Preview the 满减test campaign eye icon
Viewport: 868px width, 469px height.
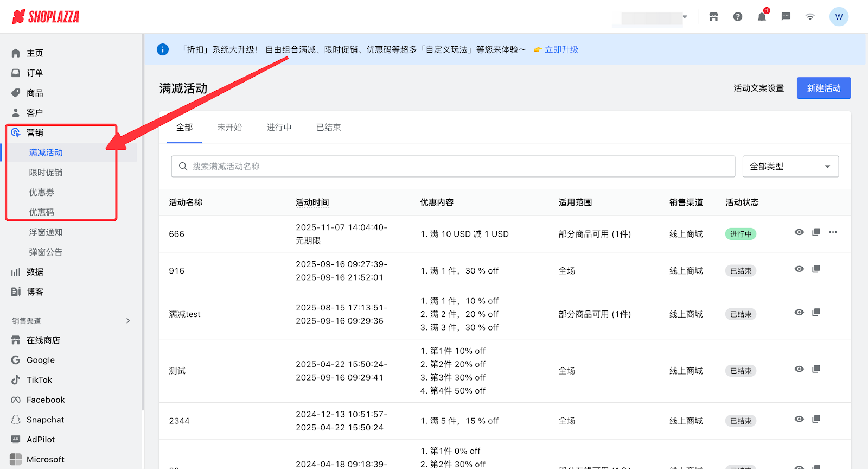799,313
